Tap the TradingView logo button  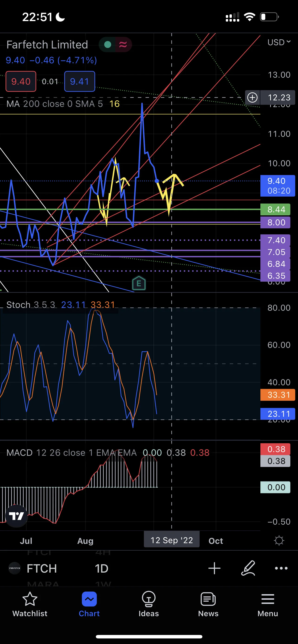click(x=16, y=516)
